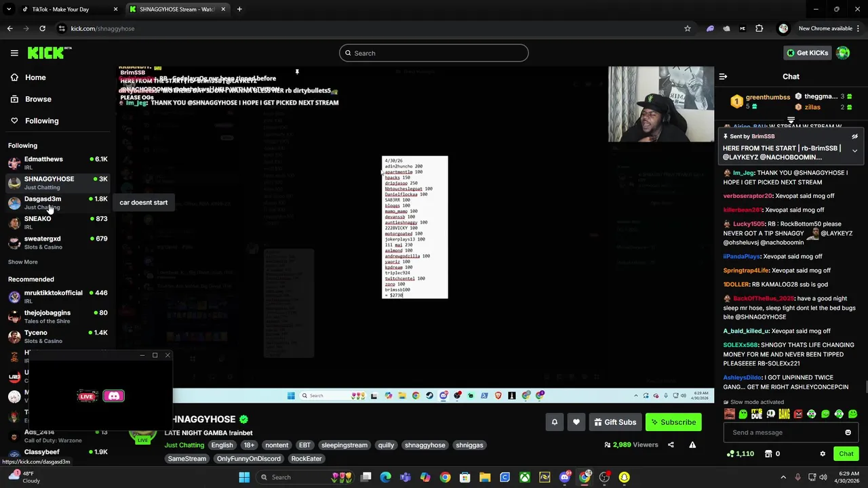
Task: Click the user avatar in Kick header
Action: tap(843, 53)
